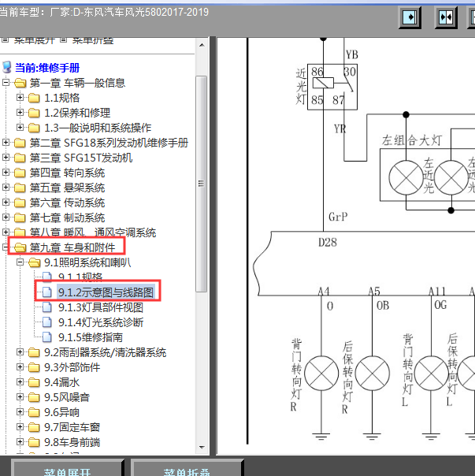The image size is (475, 476).
Task: Click folder icon of 9.4漏水
Action: pos(34,382)
